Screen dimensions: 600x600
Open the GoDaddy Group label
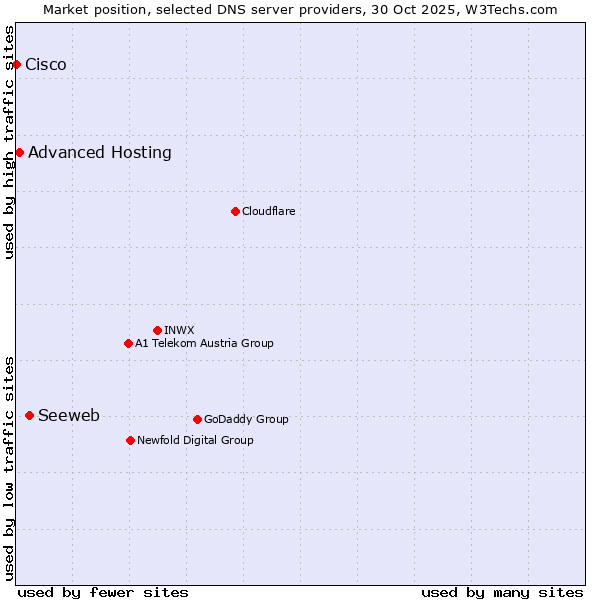click(x=246, y=420)
